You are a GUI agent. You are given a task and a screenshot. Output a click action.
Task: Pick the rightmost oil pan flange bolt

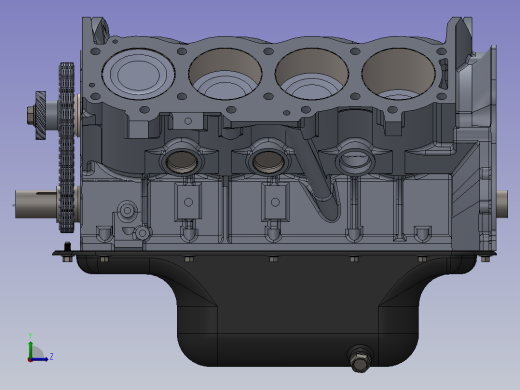[485, 258]
